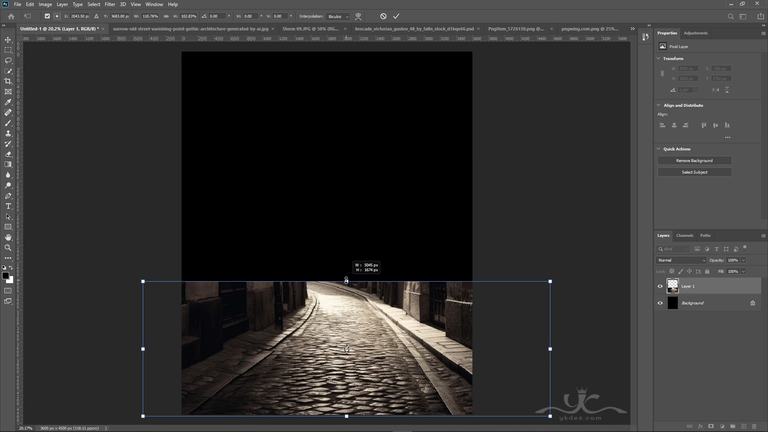Viewport: 768px width, 432px height.
Task: Open the Opacity dropdown arrow
Action: coord(743,260)
